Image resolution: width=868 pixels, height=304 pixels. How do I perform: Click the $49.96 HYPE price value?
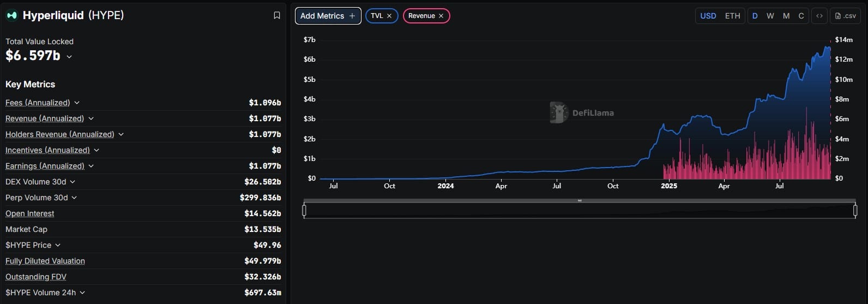coord(267,245)
